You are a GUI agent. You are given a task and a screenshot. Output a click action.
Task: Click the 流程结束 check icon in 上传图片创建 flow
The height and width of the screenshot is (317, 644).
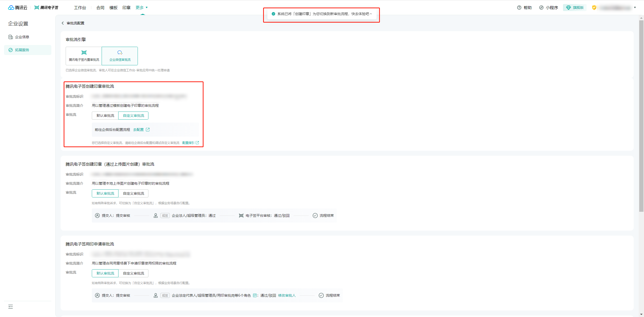coord(315,216)
